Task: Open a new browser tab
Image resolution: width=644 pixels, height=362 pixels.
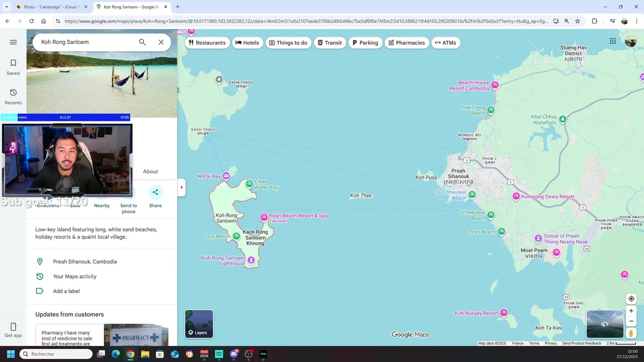Action: click(178, 7)
